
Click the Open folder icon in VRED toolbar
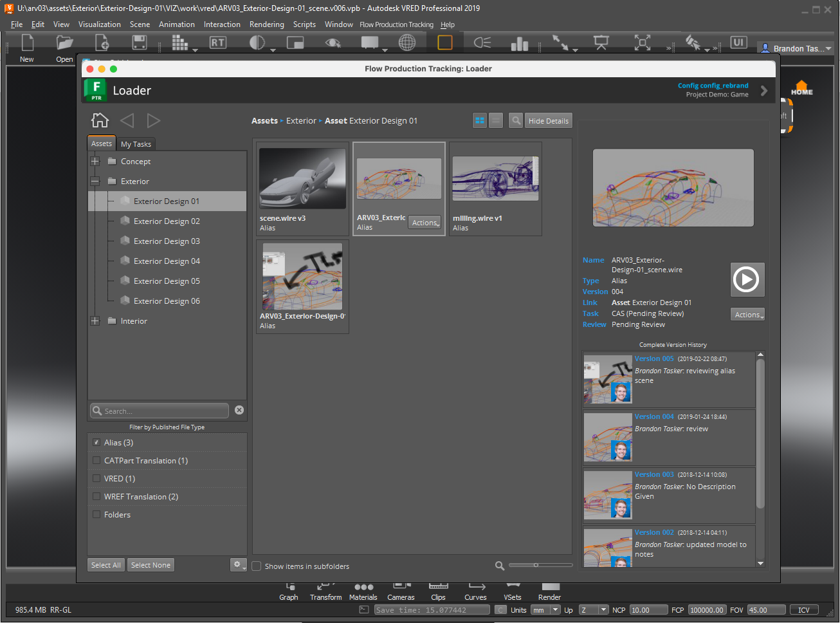(x=64, y=43)
